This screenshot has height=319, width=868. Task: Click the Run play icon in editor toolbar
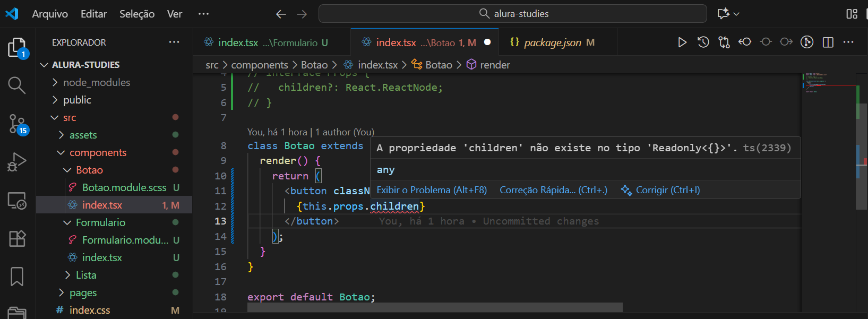[682, 42]
